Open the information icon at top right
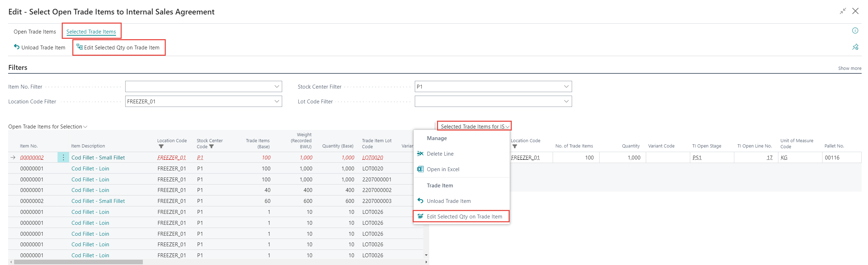The width and height of the screenshot is (868, 265). [x=855, y=31]
